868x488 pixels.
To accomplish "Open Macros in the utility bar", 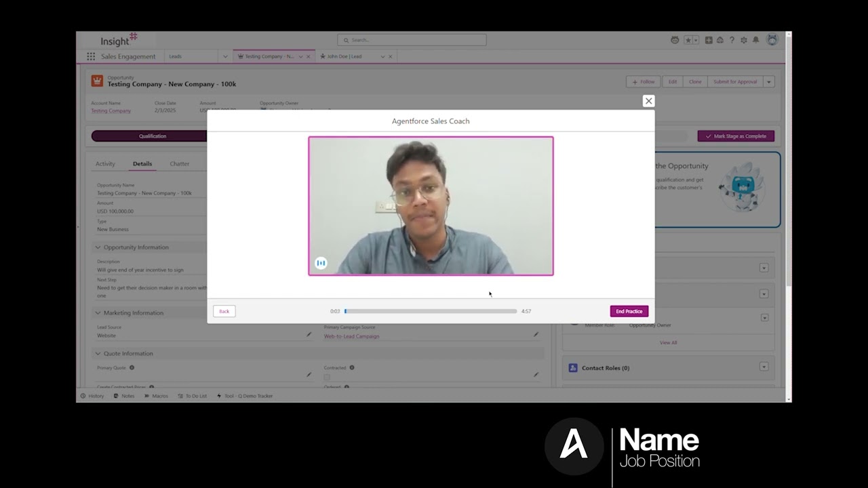I will [156, 396].
